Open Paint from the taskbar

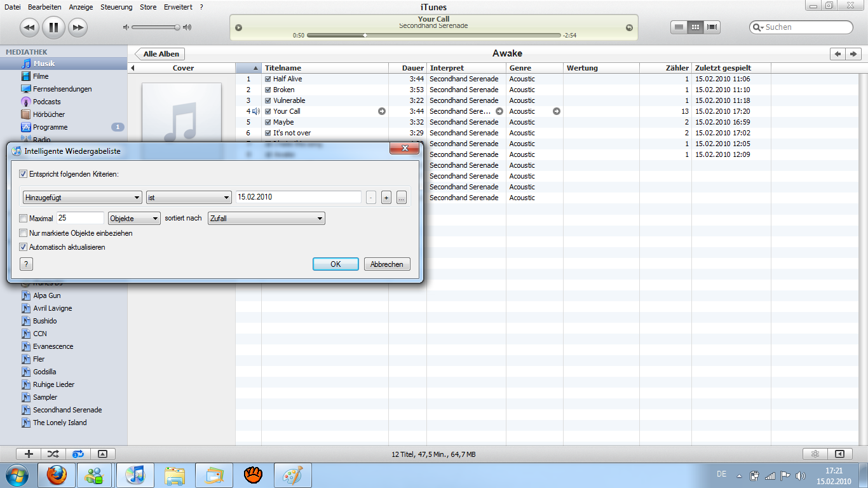point(293,475)
